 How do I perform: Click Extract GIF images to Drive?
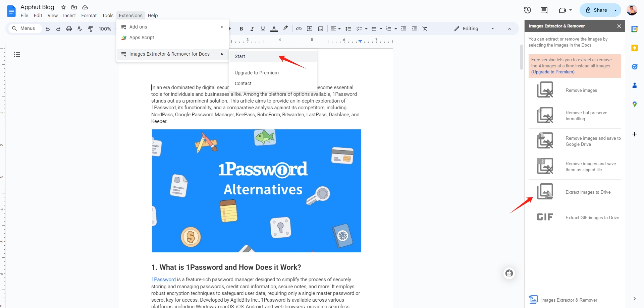pos(575,218)
